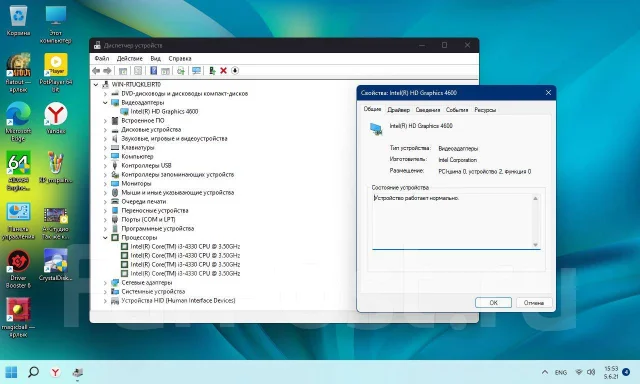Switch to the Ресурсы tab
Image resolution: width=640 pixels, height=384 pixels.
[x=485, y=110]
